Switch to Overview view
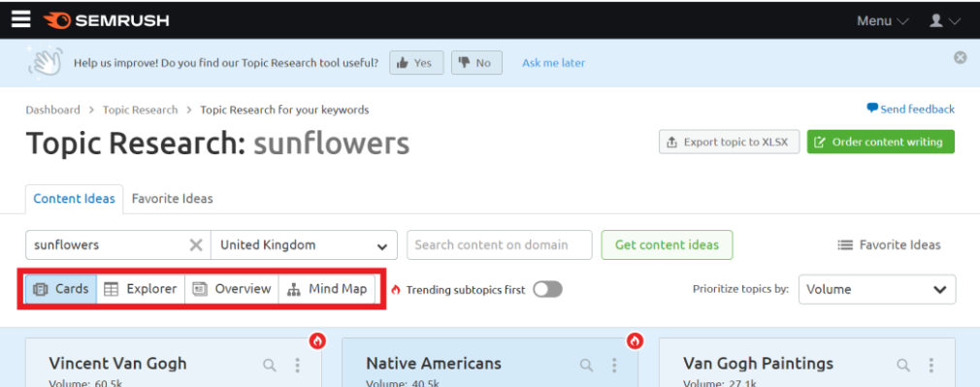The width and height of the screenshot is (980, 387). pyautogui.click(x=232, y=289)
